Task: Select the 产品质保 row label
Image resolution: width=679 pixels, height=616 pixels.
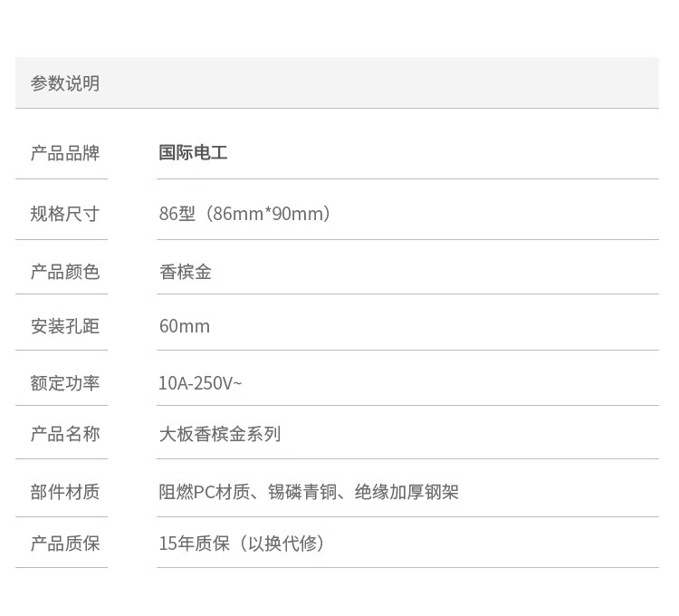Action: [x=65, y=544]
